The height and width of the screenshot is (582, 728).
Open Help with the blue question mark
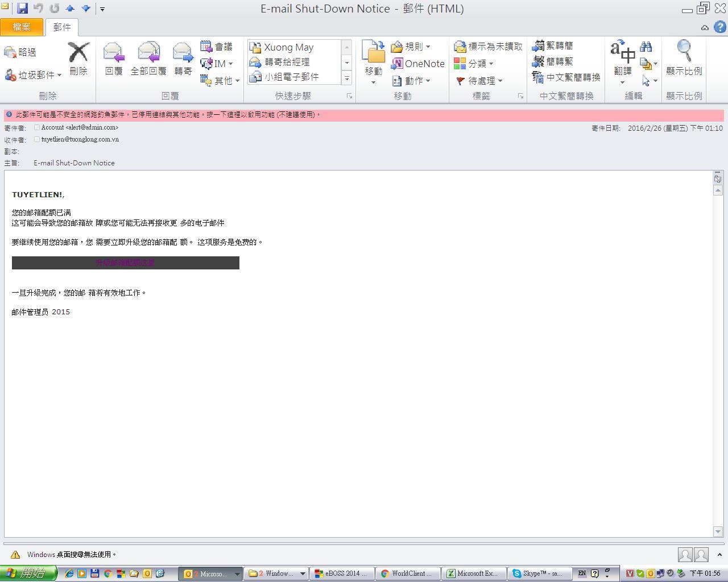(719, 27)
